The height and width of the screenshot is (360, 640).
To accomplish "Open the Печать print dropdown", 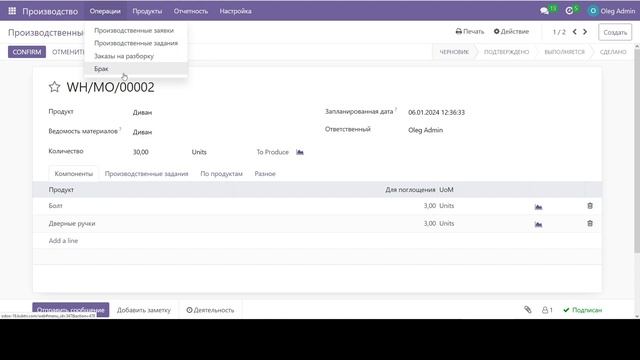I will pos(469,31).
